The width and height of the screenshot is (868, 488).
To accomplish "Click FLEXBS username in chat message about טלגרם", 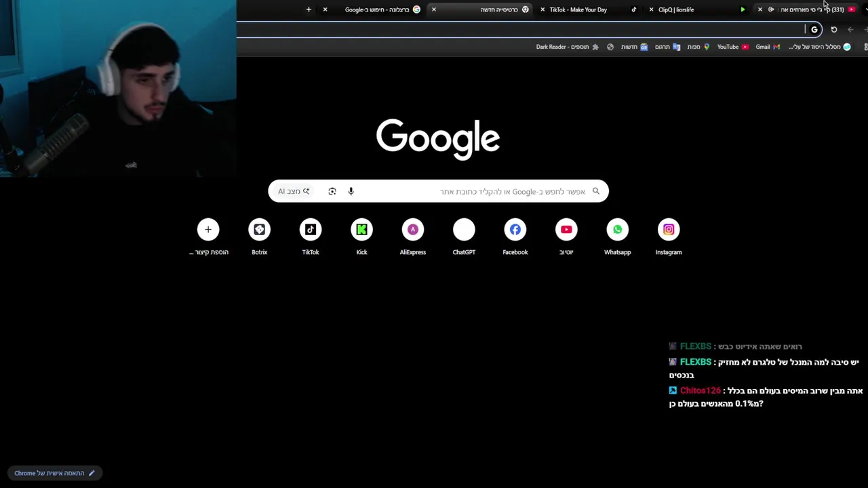I will pyautogui.click(x=696, y=362).
